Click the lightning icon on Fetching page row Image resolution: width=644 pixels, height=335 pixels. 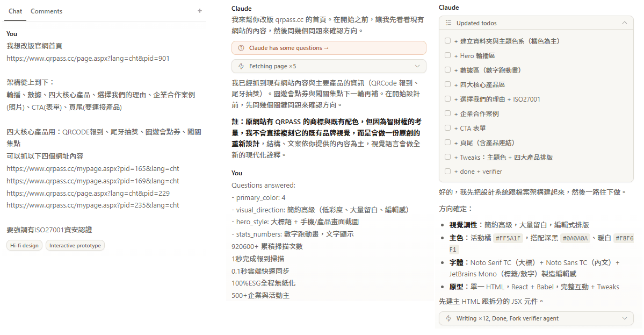pos(241,66)
